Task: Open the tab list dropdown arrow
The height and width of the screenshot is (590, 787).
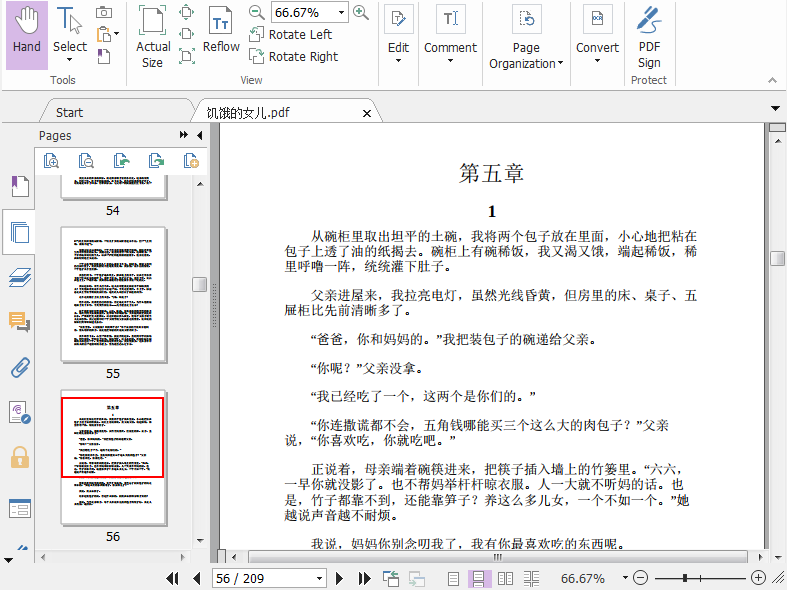Action: point(775,108)
